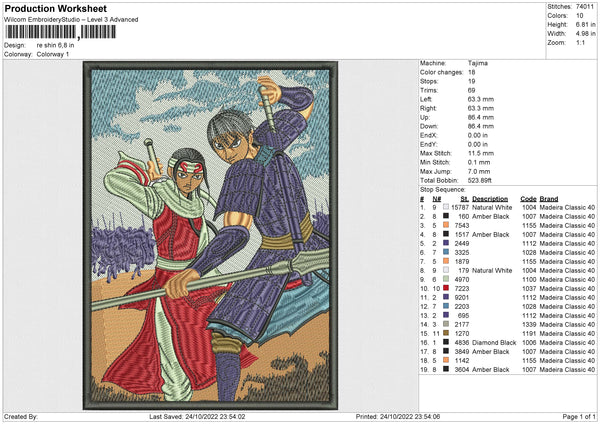Select stitch count 179 in stop 8
The width and height of the screenshot is (600, 424).
point(464,270)
